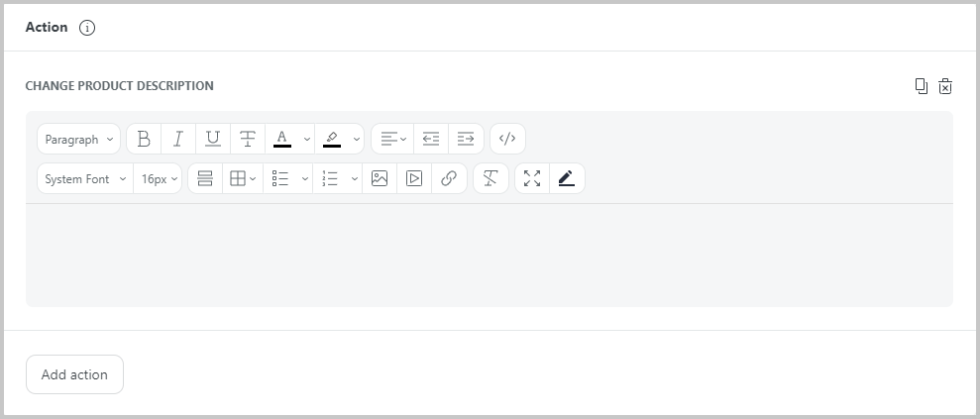Toggle bold formatting
The height and width of the screenshot is (419, 980).
coord(144,140)
